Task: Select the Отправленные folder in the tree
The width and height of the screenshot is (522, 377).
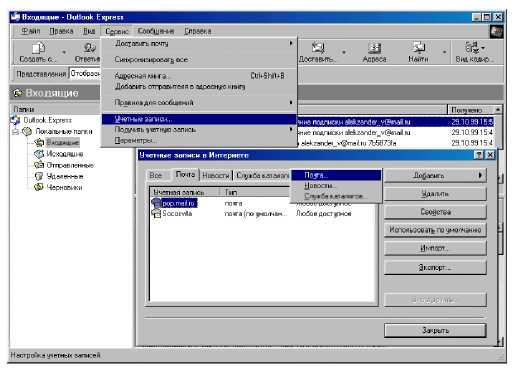Action: 70,165
